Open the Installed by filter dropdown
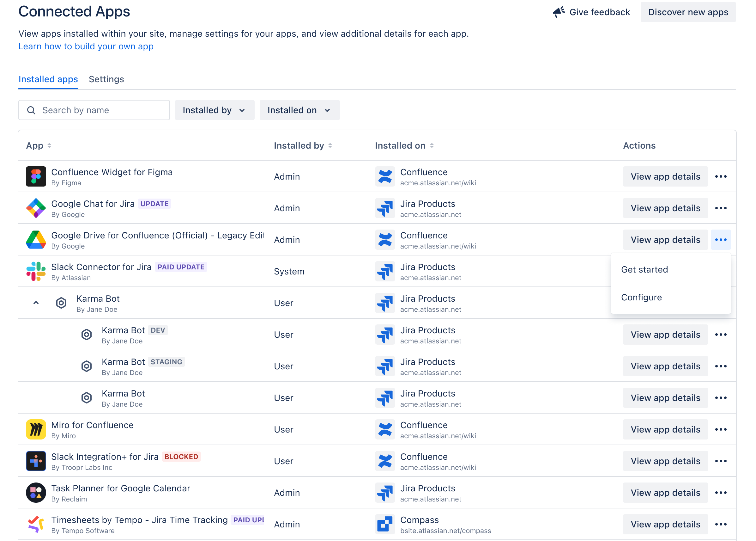 coord(215,110)
